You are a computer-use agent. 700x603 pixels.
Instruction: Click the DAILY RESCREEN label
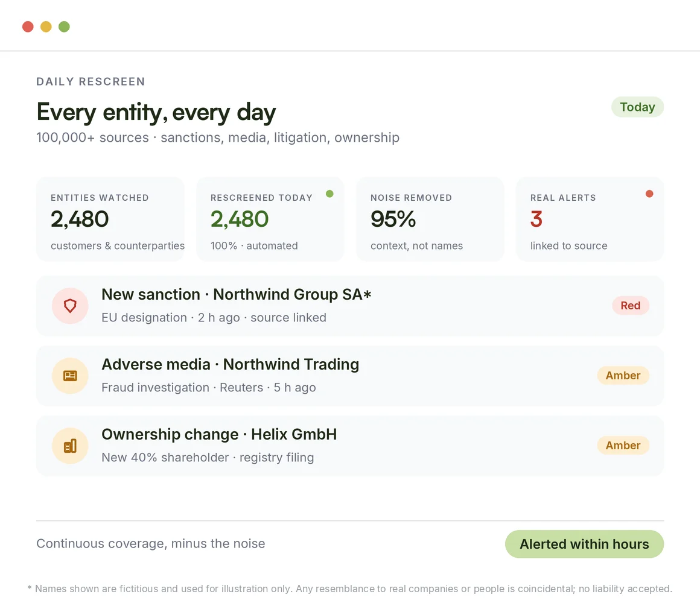click(91, 81)
